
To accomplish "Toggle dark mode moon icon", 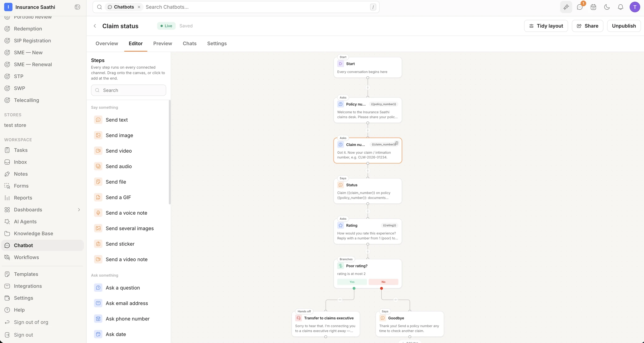I will tap(607, 7).
